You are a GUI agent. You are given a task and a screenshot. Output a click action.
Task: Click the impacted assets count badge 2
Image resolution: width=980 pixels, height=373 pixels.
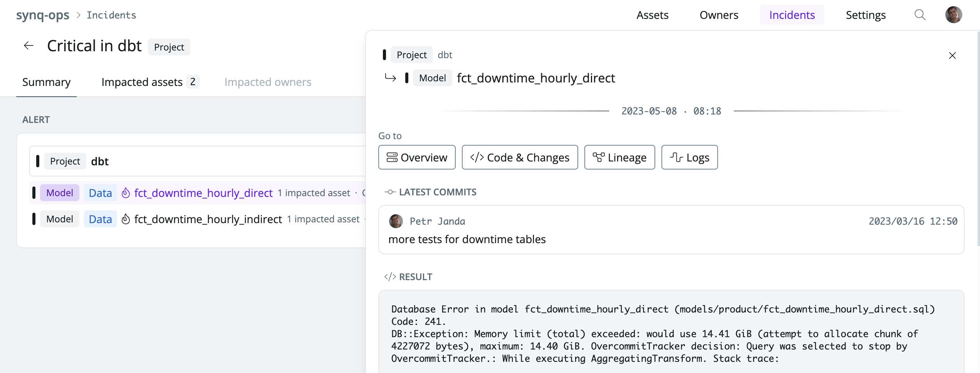click(x=193, y=82)
